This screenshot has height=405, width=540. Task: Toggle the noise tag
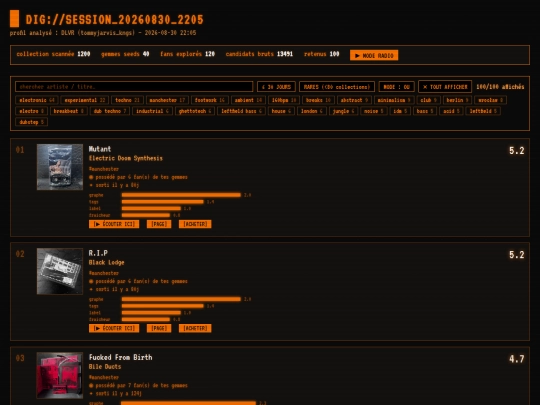[374, 111]
